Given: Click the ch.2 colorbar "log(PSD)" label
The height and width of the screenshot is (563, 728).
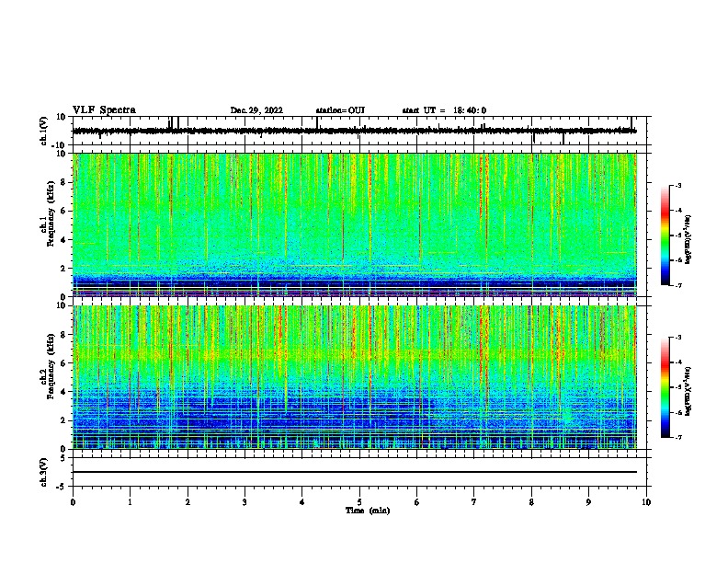Looking at the screenshot, I should [688, 391].
